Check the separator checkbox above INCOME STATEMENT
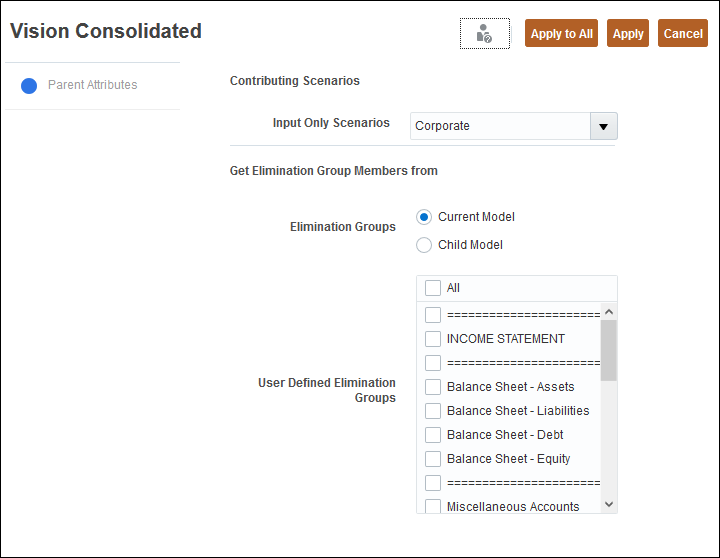Screen dimensions: 720x558 433,315
